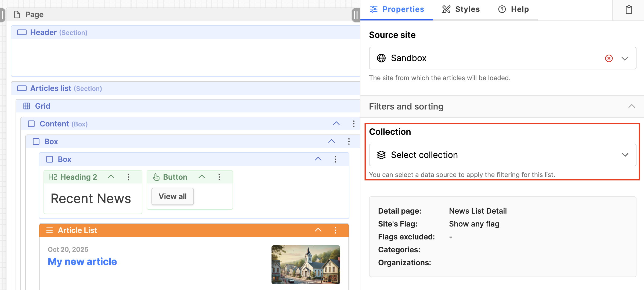The height and width of the screenshot is (290, 644).
Task: Collapse the Article List element
Action: tap(318, 230)
